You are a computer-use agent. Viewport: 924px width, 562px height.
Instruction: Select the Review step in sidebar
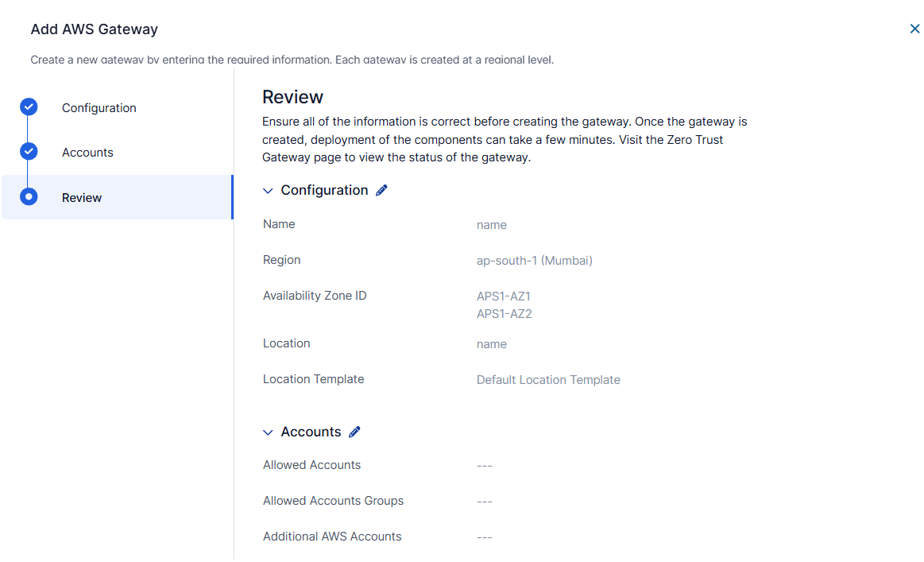click(118, 197)
